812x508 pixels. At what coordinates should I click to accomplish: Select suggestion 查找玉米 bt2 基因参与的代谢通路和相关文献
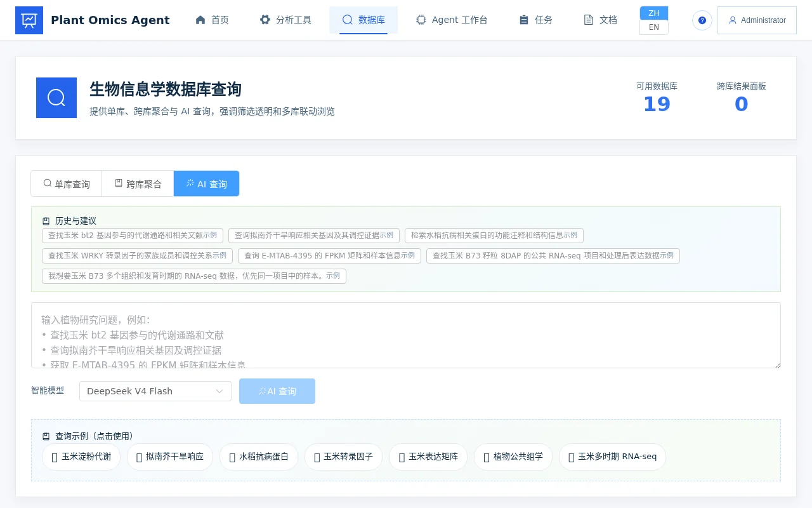coord(133,236)
